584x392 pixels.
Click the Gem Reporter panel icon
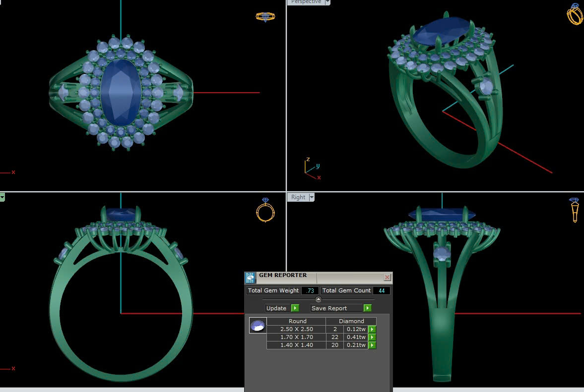coord(251,278)
